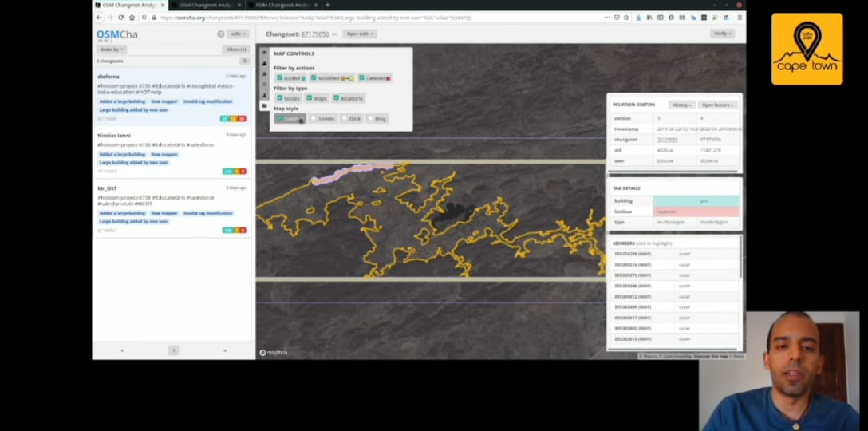This screenshot has width=868, height=431.
Task: Uncheck the Added actions filter
Action: tap(291, 78)
